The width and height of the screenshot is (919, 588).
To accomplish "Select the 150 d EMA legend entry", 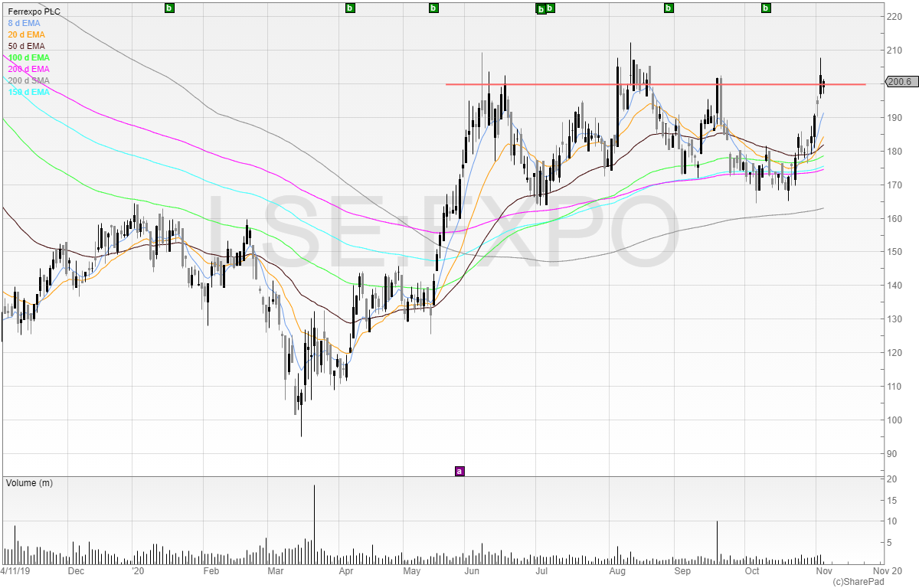I will (x=28, y=92).
